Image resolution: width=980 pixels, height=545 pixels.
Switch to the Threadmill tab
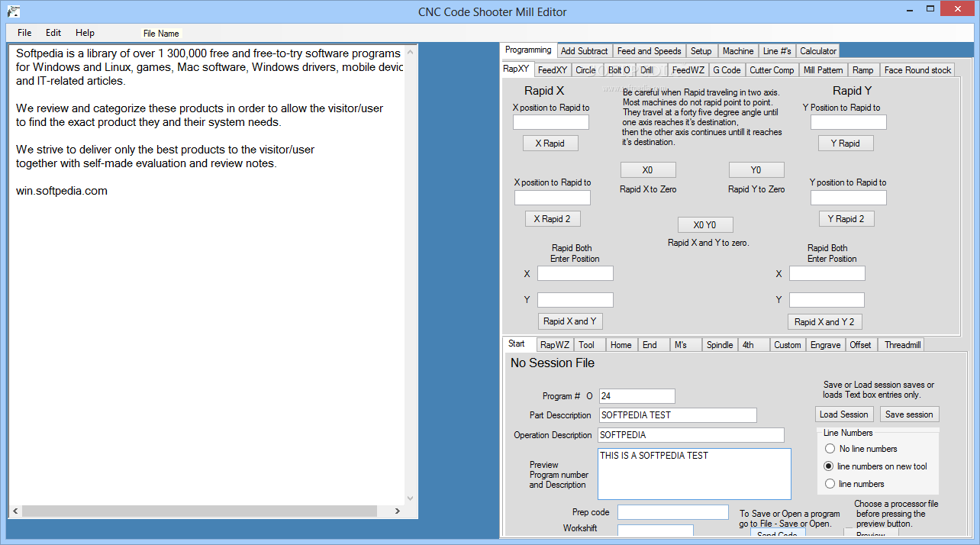903,345
